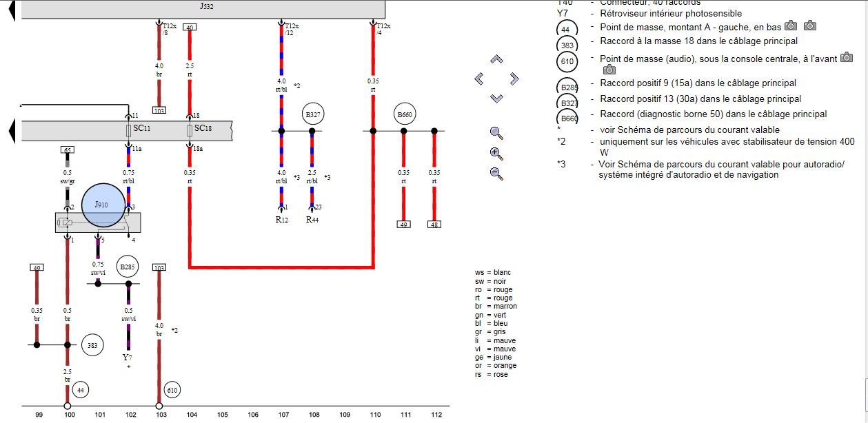Screen dimensions: 868x423
Task: Follow reference box 49 above the 0.35 br wire
Action: [37, 268]
